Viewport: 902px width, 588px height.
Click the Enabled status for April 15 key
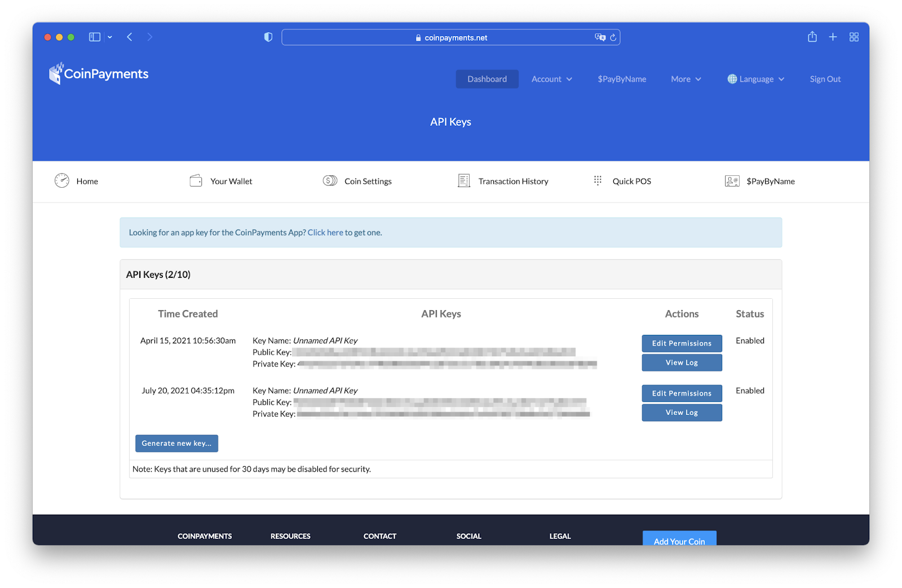pyautogui.click(x=750, y=341)
